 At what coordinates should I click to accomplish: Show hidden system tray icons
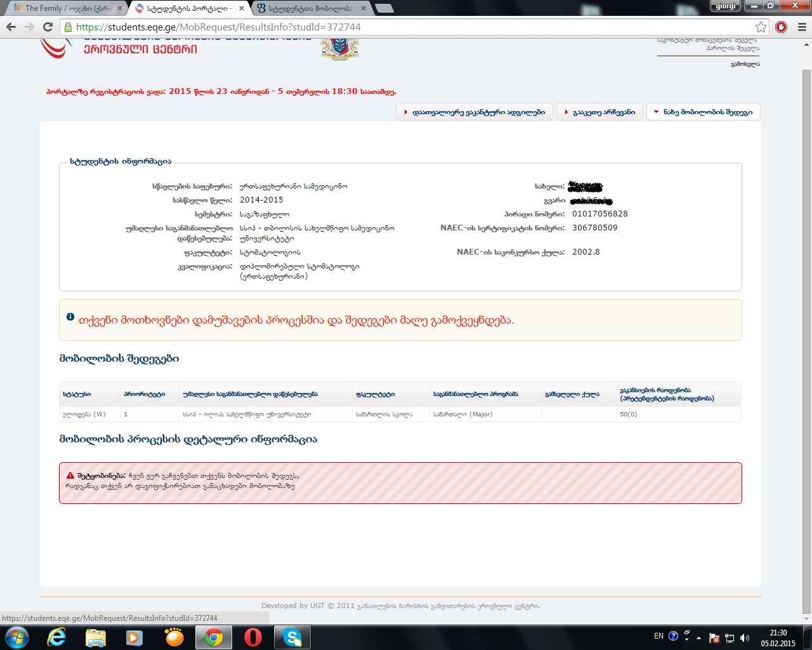pyautogui.click(x=698, y=637)
